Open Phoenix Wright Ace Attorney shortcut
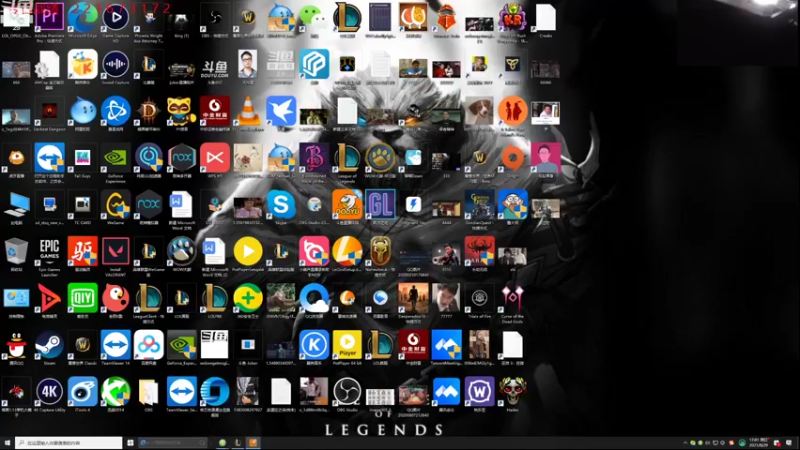This screenshot has height=450, width=800. coord(149,19)
